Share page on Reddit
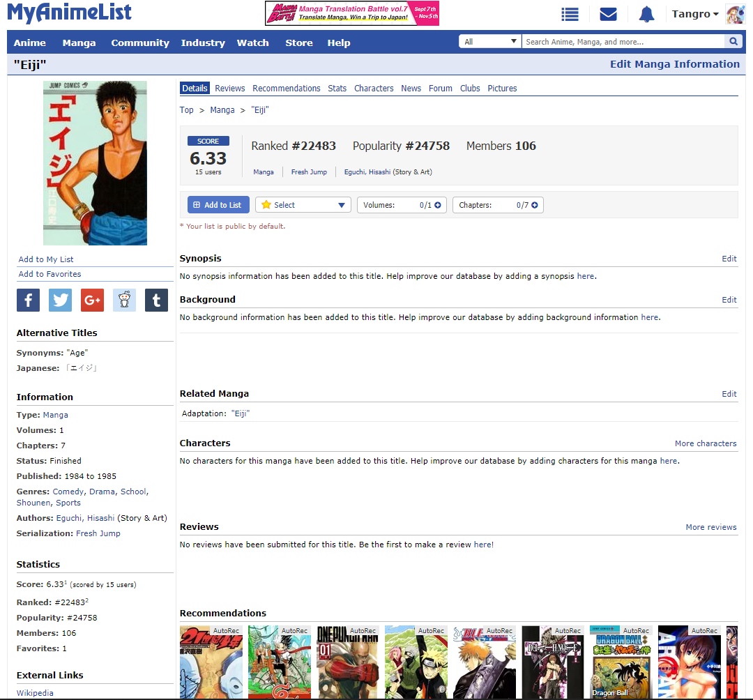753x700 pixels. click(x=124, y=300)
